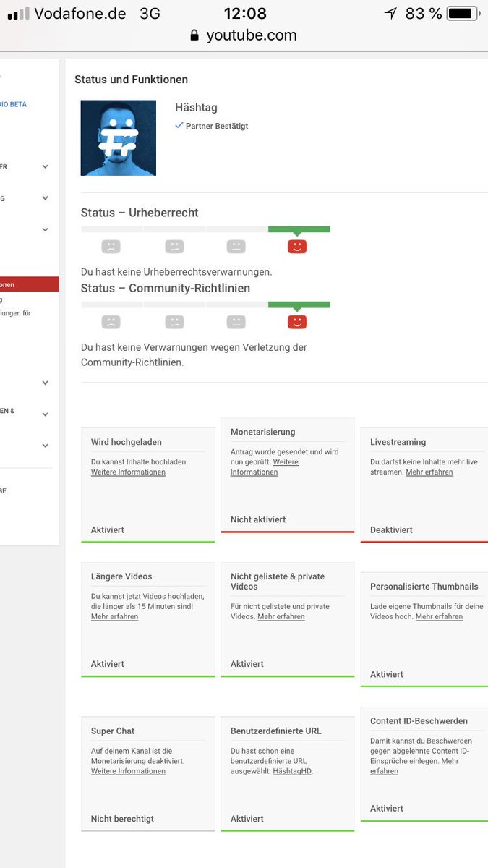The height and width of the screenshot is (868, 488).
Task: Click the 'Partner Bestätigt' label
Action: [217, 126]
